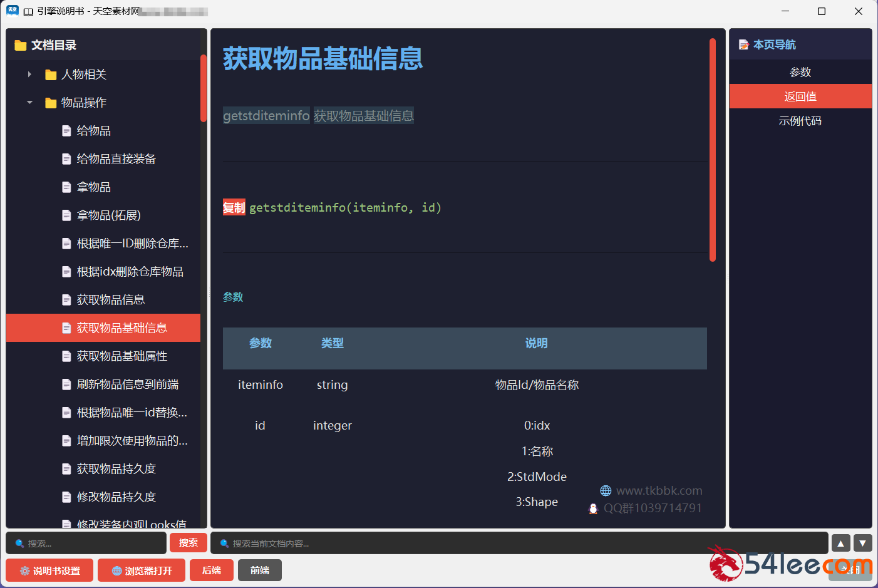This screenshot has width=878, height=588.
Task: Click the file icon beside 获取物品持久度
Action: coord(66,469)
